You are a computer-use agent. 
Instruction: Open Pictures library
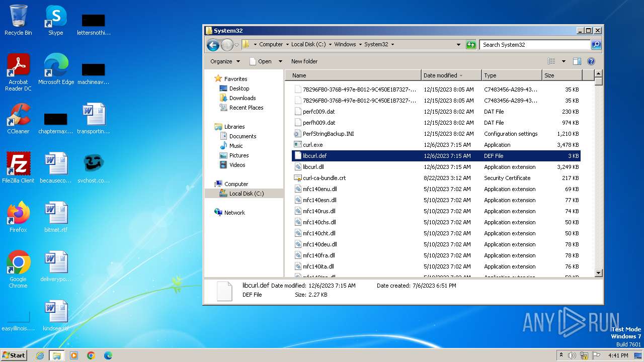(239, 155)
